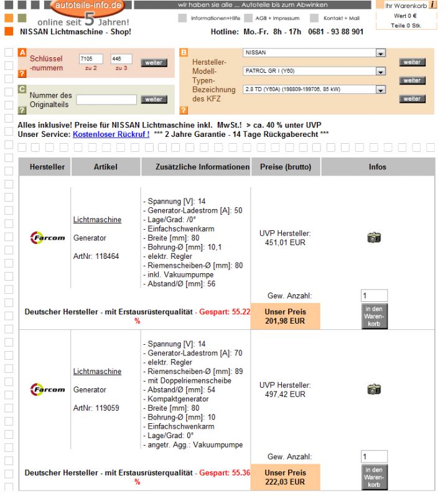Click the Generator-Ladestrom [A]: 50 line
448x496 pixels.
192,211
